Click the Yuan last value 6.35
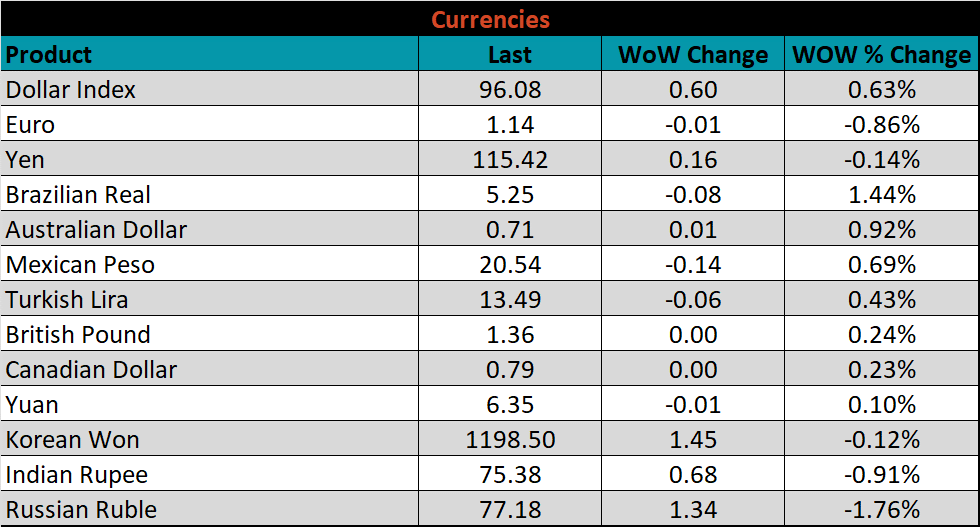The width and height of the screenshot is (980, 527). (510, 405)
